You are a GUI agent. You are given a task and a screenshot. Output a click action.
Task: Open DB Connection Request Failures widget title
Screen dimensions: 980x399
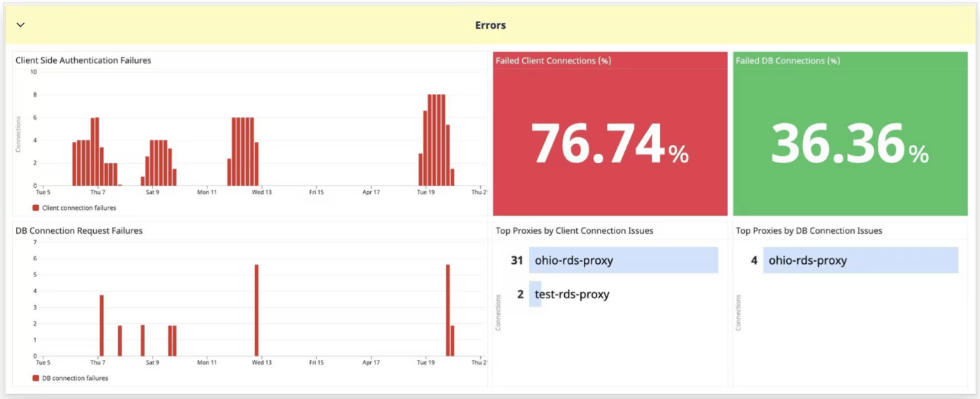pyautogui.click(x=79, y=231)
